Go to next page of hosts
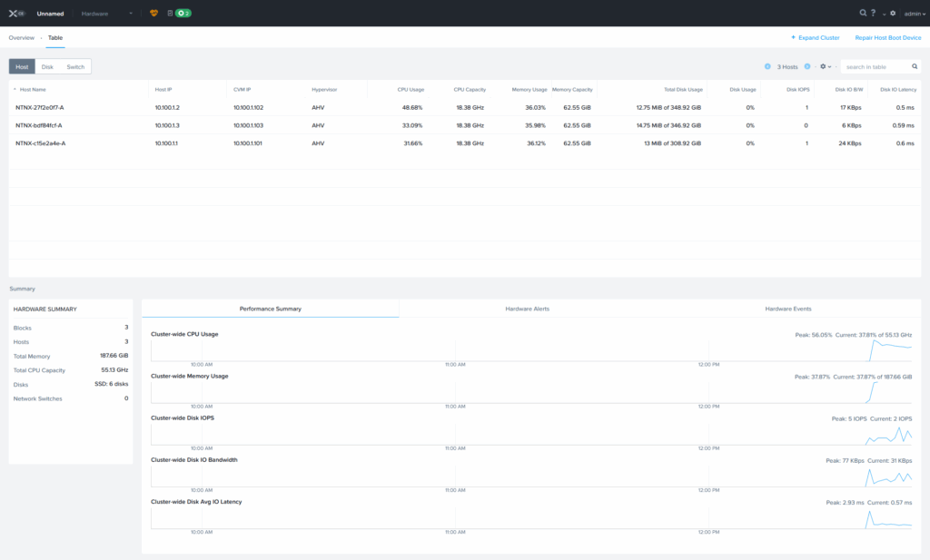This screenshot has height=560, width=930. click(x=807, y=66)
